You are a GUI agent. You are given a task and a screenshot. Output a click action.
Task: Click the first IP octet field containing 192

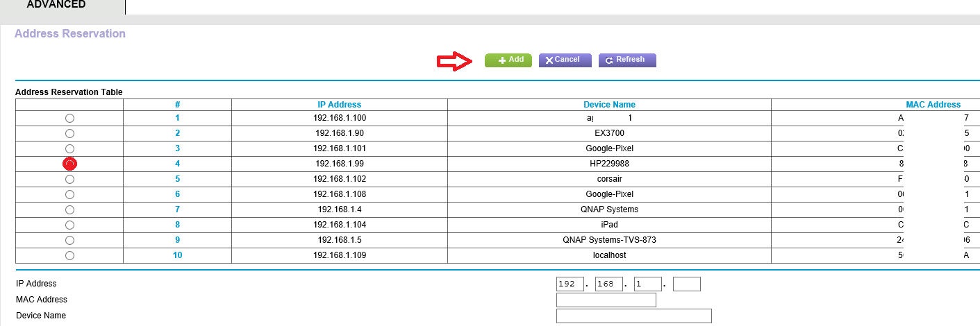click(570, 284)
